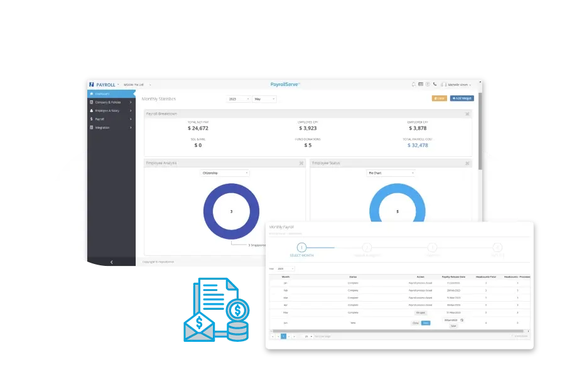The image size is (584, 392).
Task: Click the user avatar icon in header
Action: coord(443,85)
